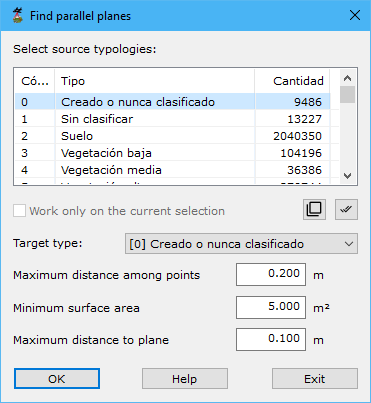Click the quantity value 13227
This screenshot has width=371, height=403.
tap(304, 119)
